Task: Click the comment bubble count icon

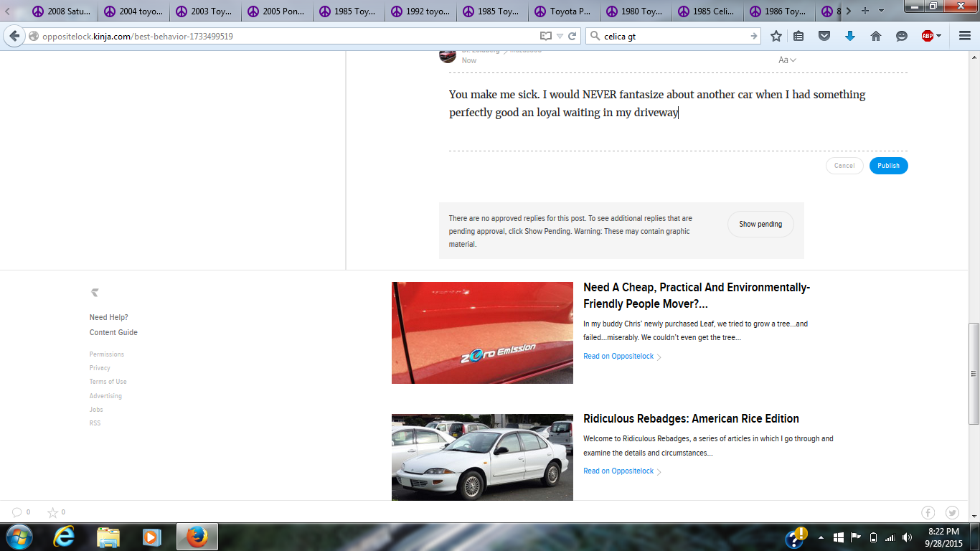Action: [17, 512]
